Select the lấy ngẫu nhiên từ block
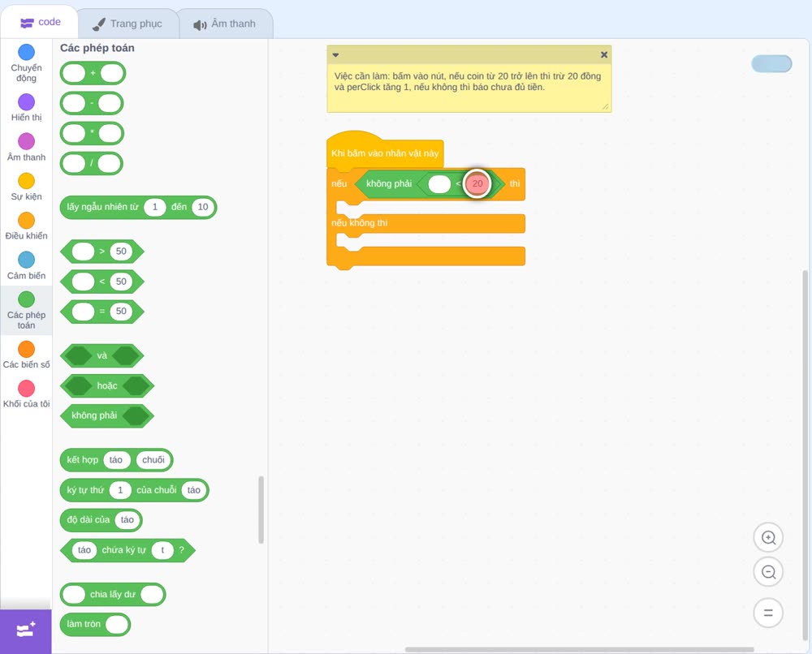The height and width of the screenshot is (654, 812). [x=138, y=207]
